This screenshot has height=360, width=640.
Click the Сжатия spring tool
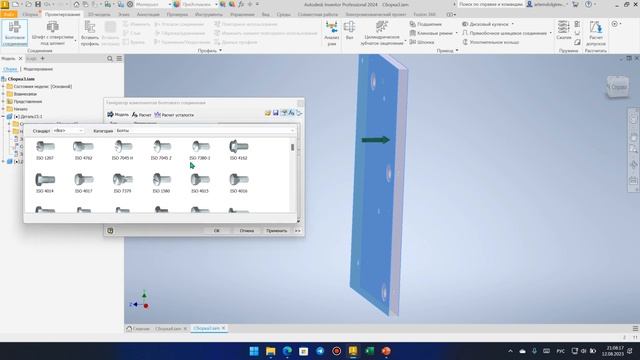[564, 31]
